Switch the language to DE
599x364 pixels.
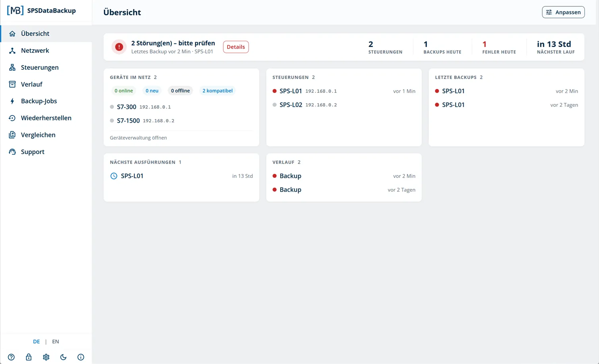pyautogui.click(x=37, y=341)
